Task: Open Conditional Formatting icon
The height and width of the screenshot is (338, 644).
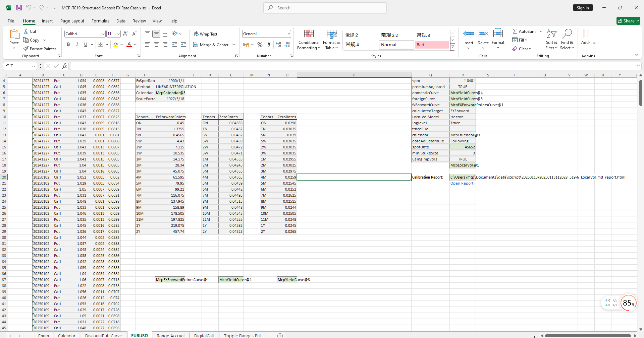Action: coord(309,34)
